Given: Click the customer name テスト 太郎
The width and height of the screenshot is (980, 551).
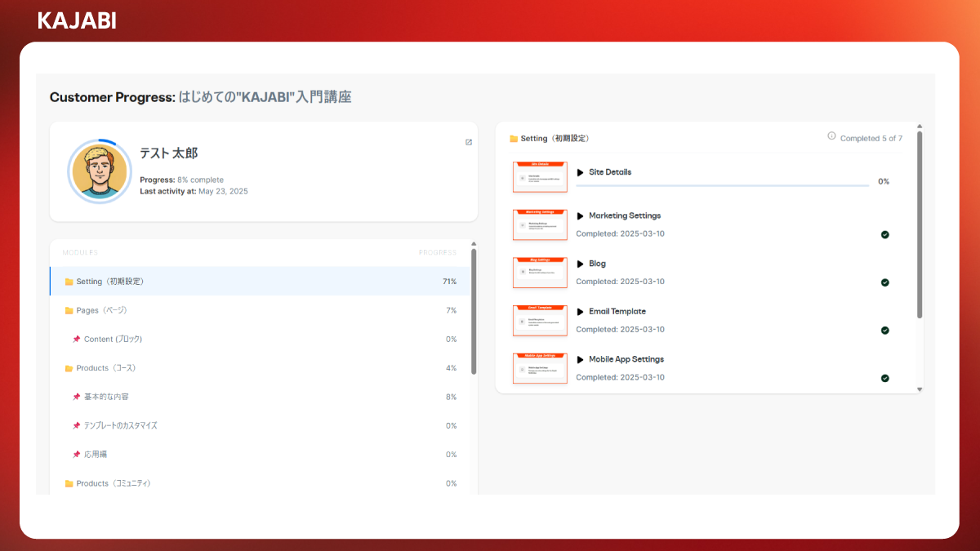Looking at the screenshot, I should pyautogui.click(x=168, y=153).
